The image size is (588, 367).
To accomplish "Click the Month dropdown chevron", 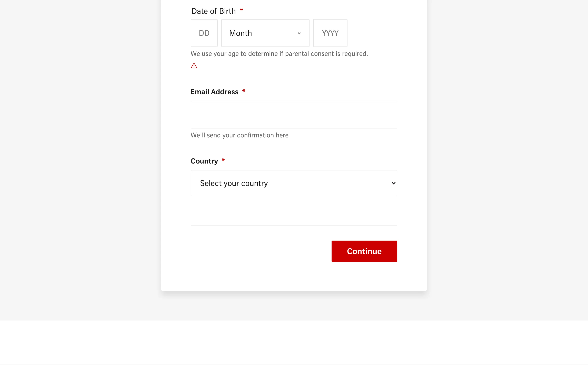I will [299, 33].
